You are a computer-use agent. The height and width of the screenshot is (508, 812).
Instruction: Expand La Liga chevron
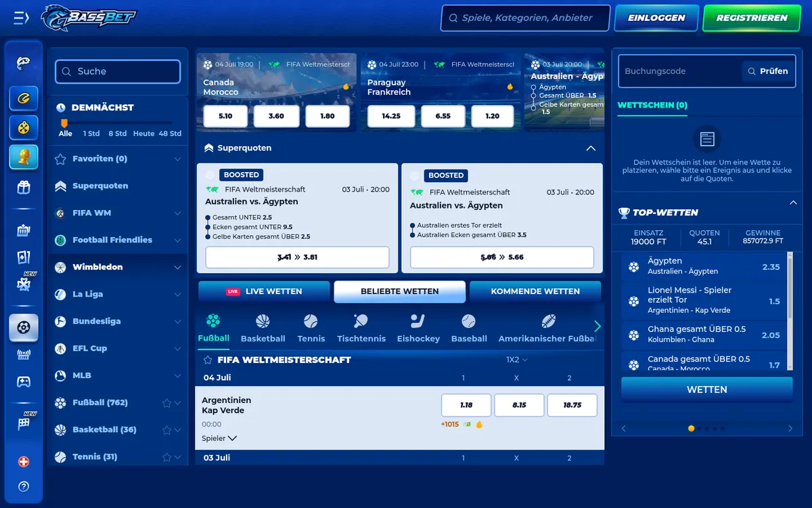point(177,295)
